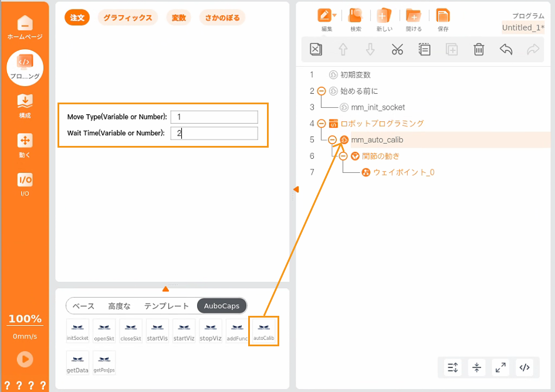Add the stopViz command
The height and width of the screenshot is (392, 555).
tap(211, 331)
